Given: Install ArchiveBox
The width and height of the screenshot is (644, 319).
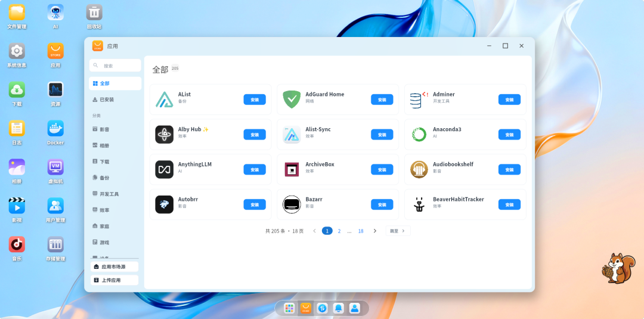Looking at the screenshot, I should point(382,169).
